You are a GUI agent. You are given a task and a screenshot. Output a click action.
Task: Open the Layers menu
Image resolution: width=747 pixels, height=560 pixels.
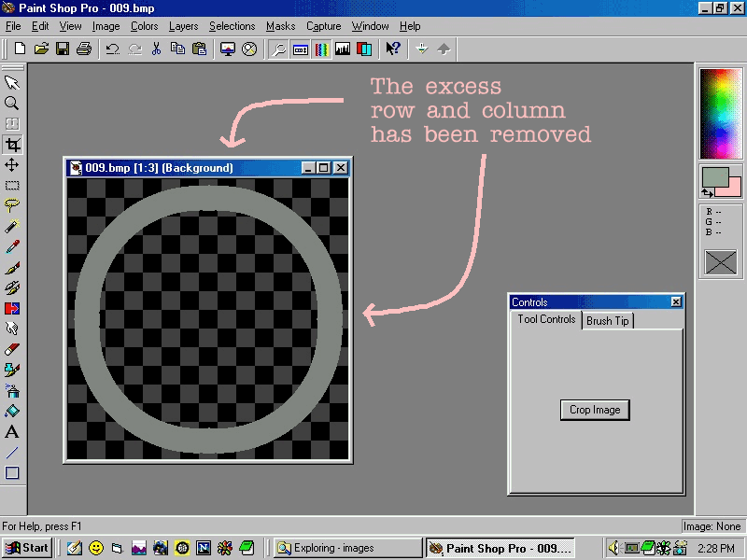(x=183, y=26)
